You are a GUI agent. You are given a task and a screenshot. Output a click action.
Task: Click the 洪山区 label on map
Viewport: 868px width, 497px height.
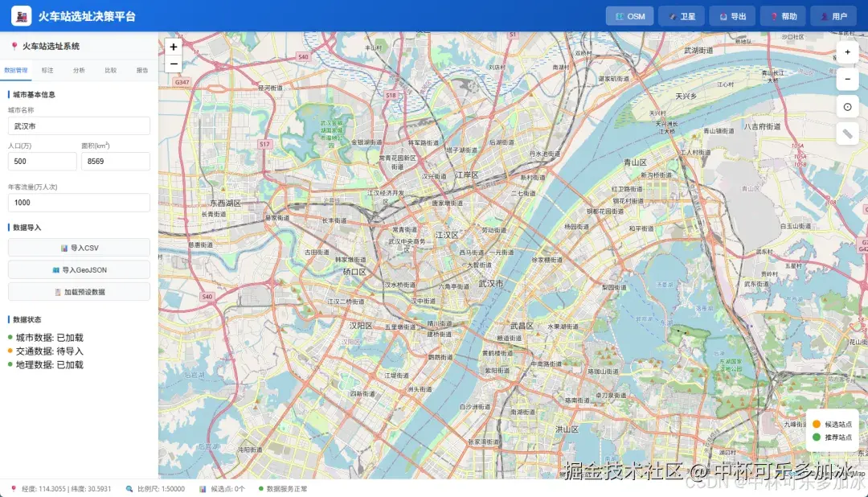point(567,429)
